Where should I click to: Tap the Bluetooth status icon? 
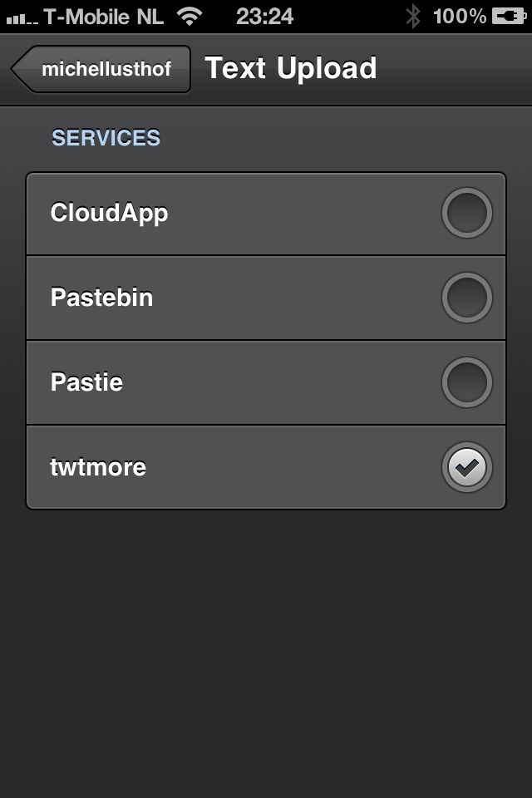coord(412,16)
